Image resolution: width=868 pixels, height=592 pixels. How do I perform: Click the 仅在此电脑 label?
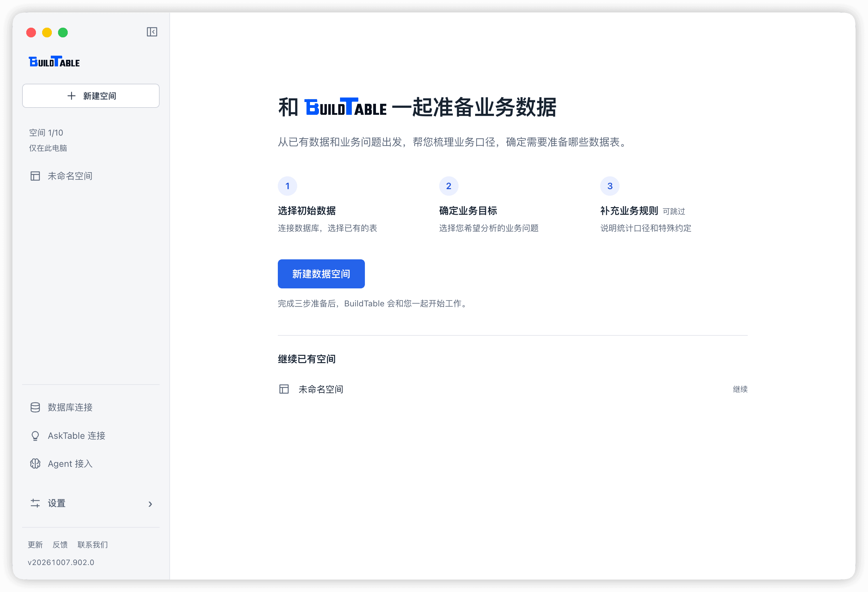pyautogui.click(x=48, y=148)
